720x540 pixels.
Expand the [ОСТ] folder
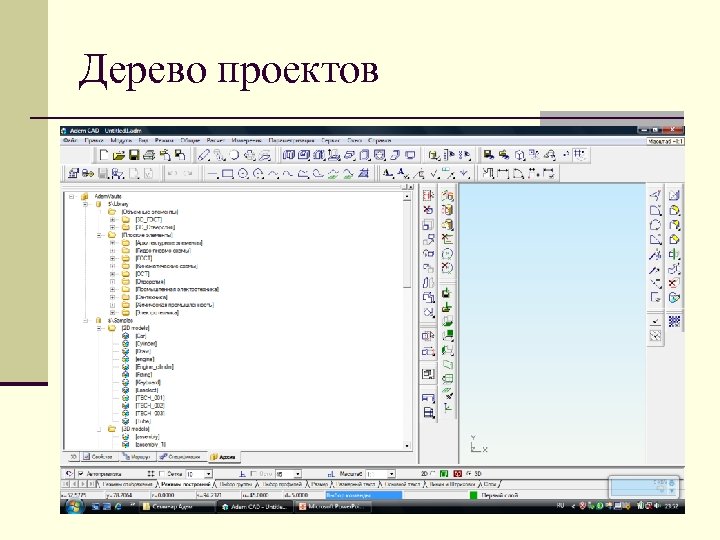click(112, 274)
